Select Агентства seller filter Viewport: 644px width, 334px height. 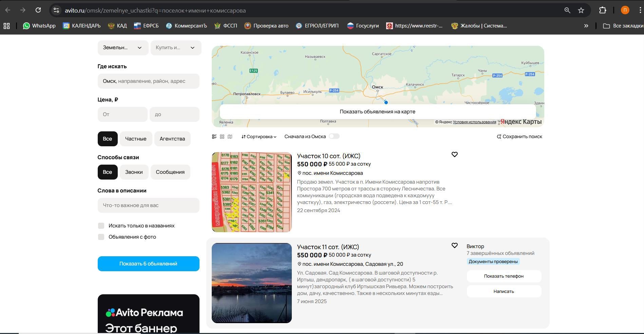click(x=172, y=139)
